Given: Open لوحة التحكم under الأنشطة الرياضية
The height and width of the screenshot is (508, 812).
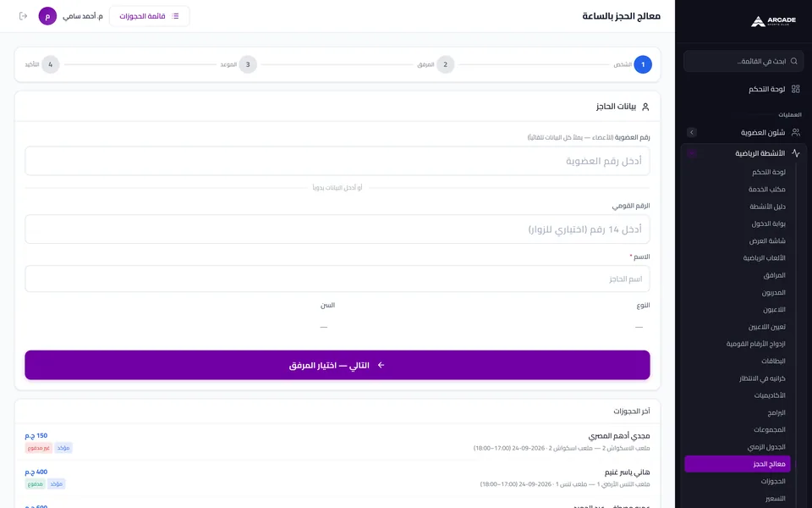Looking at the screenshot, I should (769, 172).
